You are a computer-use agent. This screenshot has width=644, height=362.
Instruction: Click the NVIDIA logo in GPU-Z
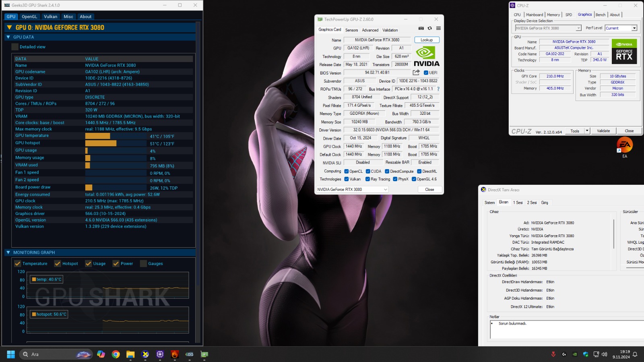click(x=426, y=56)
